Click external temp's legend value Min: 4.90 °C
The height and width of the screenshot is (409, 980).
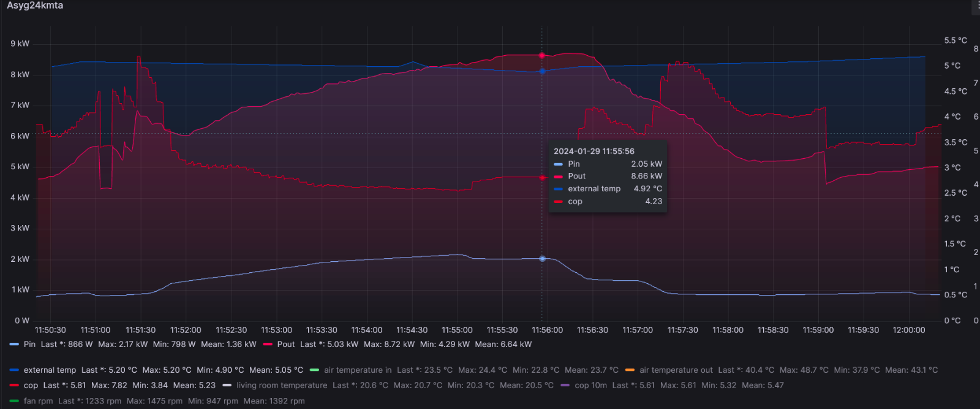(x=221, y=370)
